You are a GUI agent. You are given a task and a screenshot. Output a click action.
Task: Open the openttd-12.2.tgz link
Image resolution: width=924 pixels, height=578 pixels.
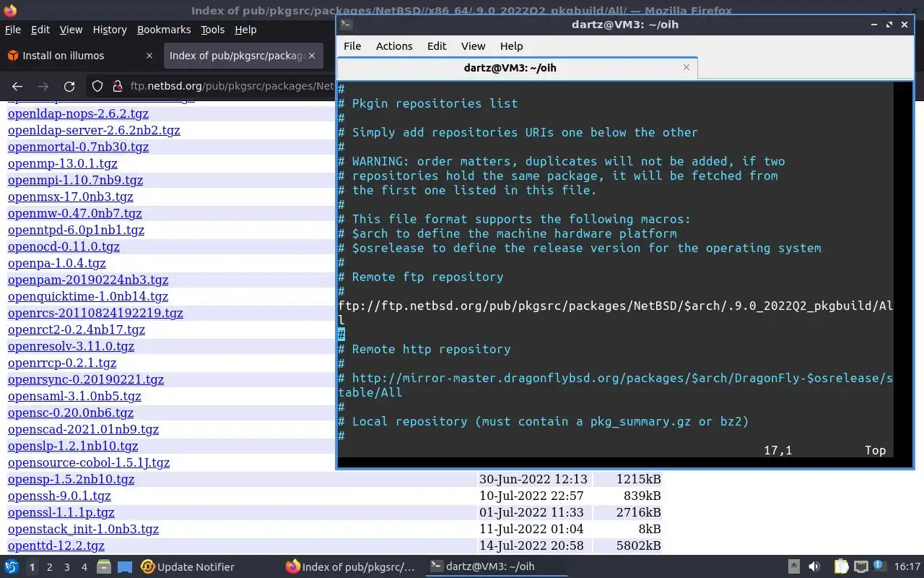pos(56,545)
